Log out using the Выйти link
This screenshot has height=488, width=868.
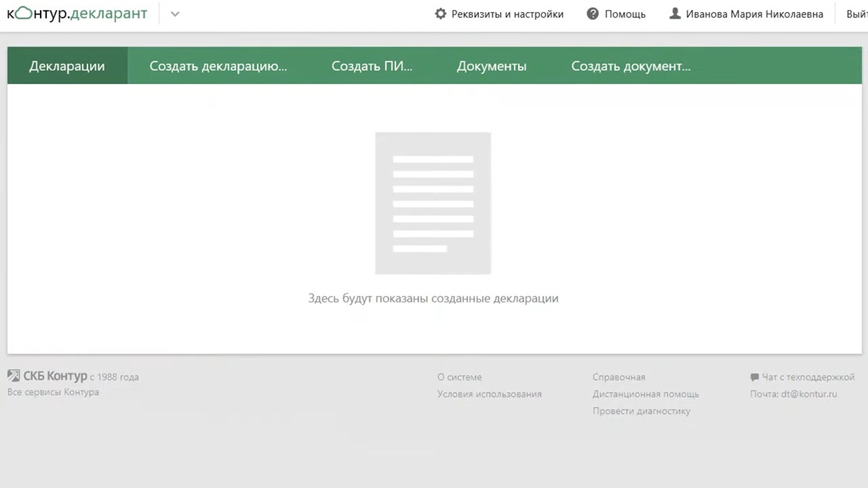tap(857, 14)
